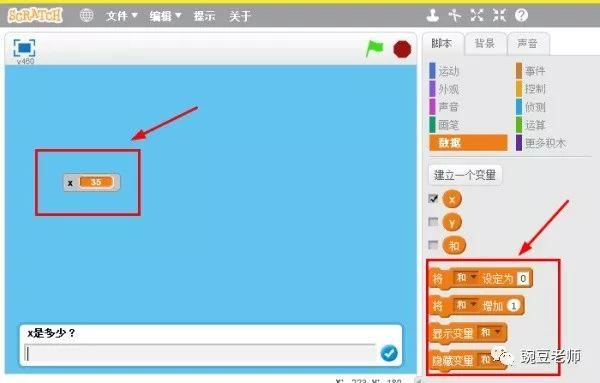Click the red stop sign button
The image size is (600, 383).
(x=402, y=49)
